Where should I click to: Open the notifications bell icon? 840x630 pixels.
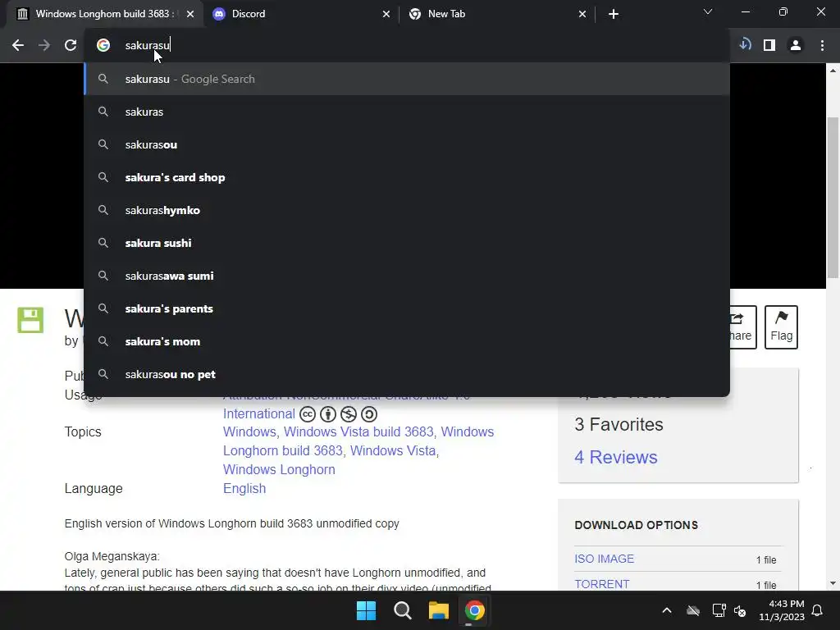pos(818,610)
